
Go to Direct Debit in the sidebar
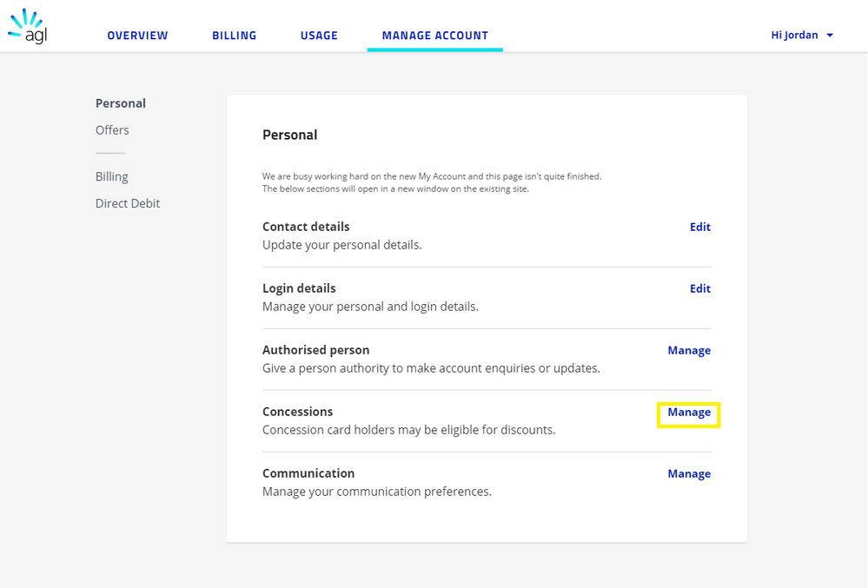point(128,203)
